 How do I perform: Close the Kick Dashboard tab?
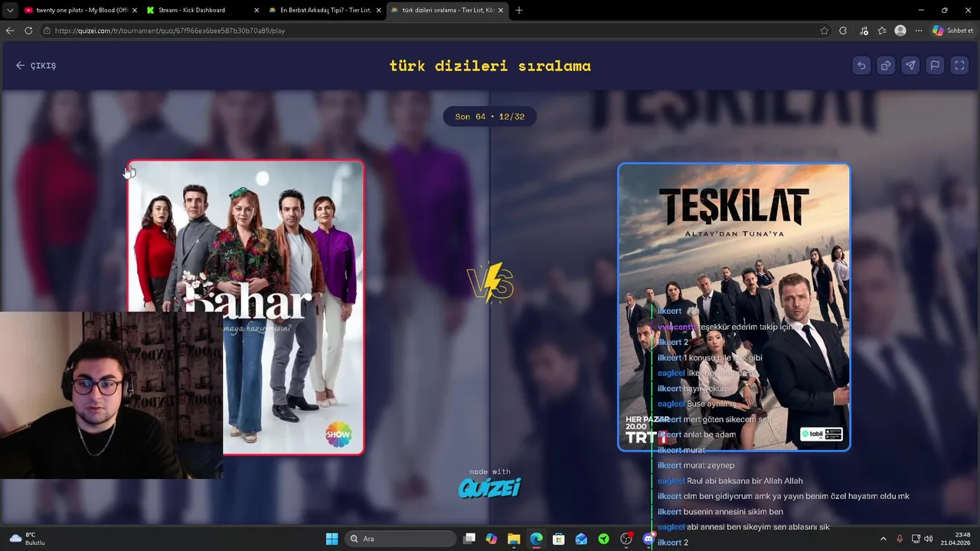pyautogui.click(x=256, y=10)
